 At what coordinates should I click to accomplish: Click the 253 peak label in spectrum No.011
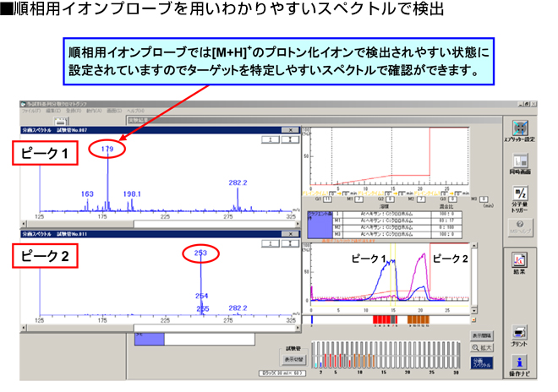[200, 253]
